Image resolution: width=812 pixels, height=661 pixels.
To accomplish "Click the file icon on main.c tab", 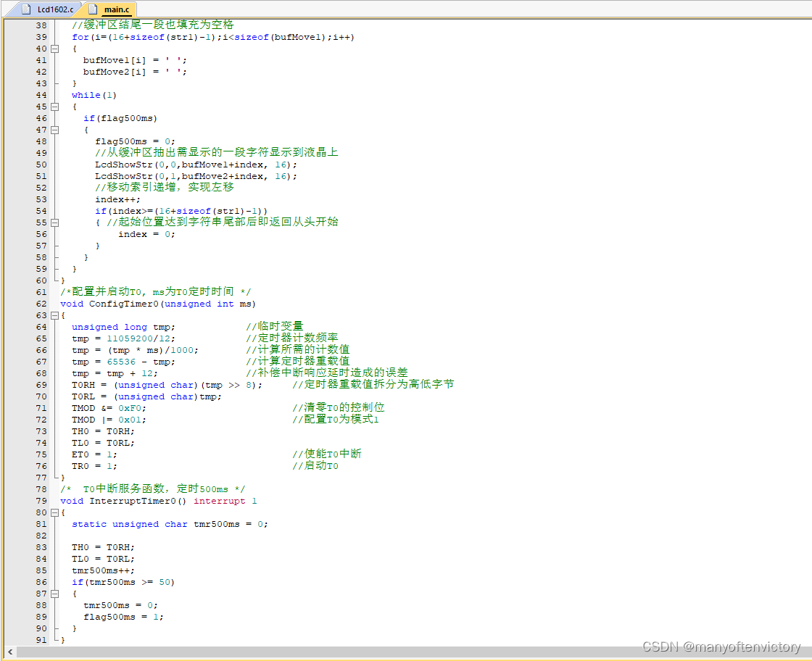I will pyautogui.click(x=93, y=9).
